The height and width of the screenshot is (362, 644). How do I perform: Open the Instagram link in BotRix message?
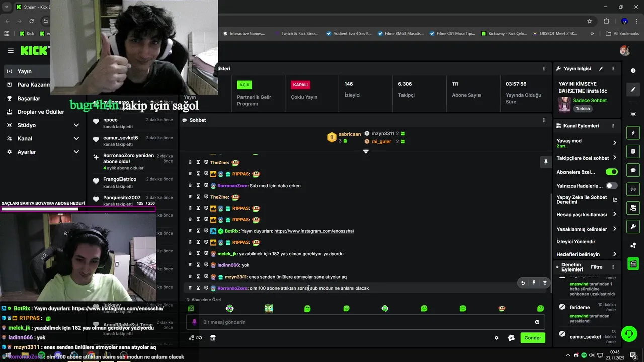tap(314, 231)
